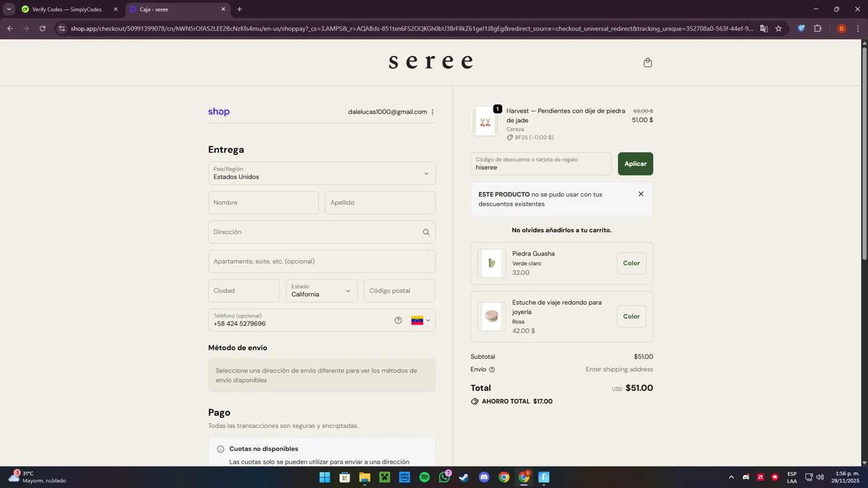Click the Estuche de viaje thumbnail
This screenshot has width=868, height=488.
[492, 317]
